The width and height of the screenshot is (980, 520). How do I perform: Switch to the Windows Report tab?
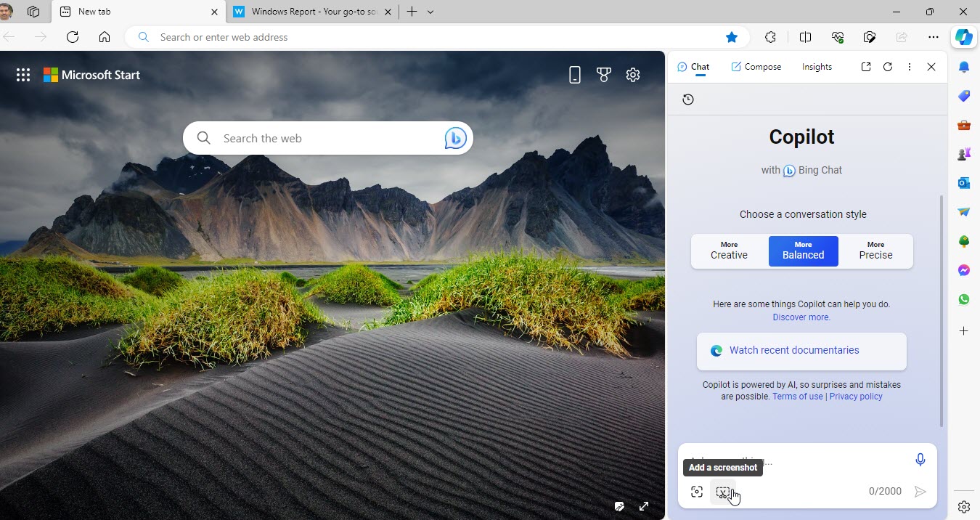[312, 12]
